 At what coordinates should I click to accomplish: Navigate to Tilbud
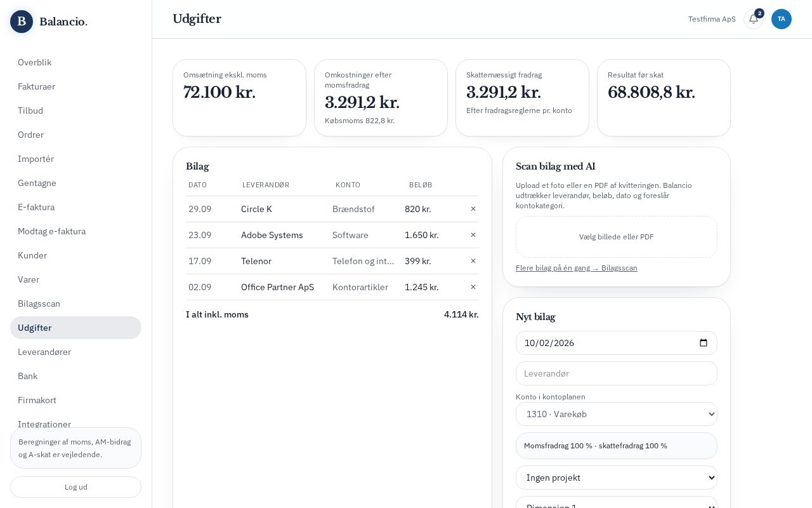click(75, 110)
